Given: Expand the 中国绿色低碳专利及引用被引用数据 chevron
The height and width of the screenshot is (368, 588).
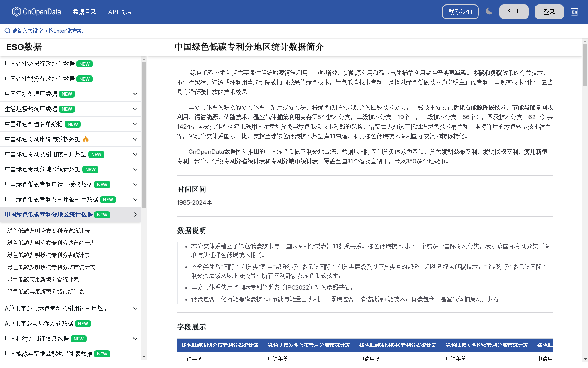Looking at the screenshot, I should tap(135, 199).
